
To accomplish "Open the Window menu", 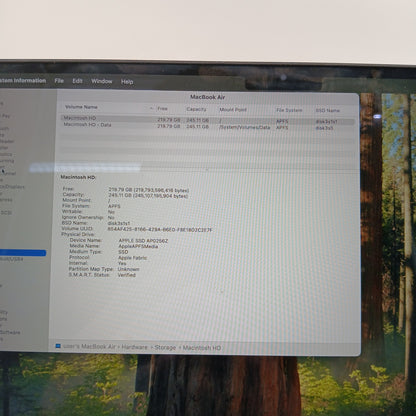I will coord(102,81).
